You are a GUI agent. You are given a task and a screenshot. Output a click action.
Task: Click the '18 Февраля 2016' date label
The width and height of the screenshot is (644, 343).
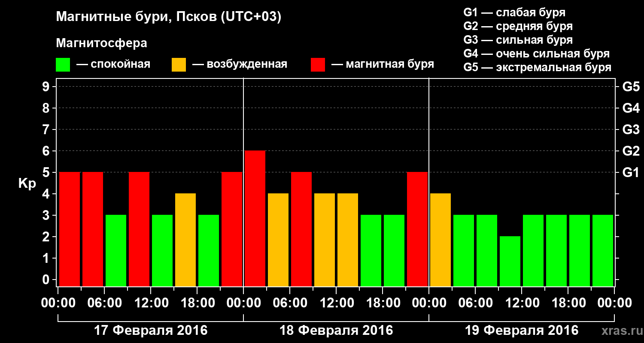[336, 331]
